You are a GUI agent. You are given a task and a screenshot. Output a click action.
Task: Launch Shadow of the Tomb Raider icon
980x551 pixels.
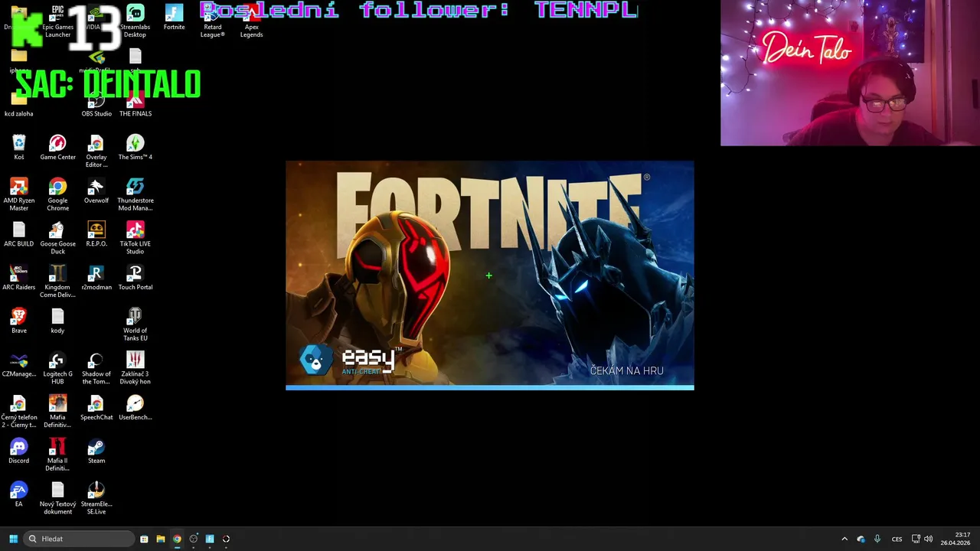(96, 369)
